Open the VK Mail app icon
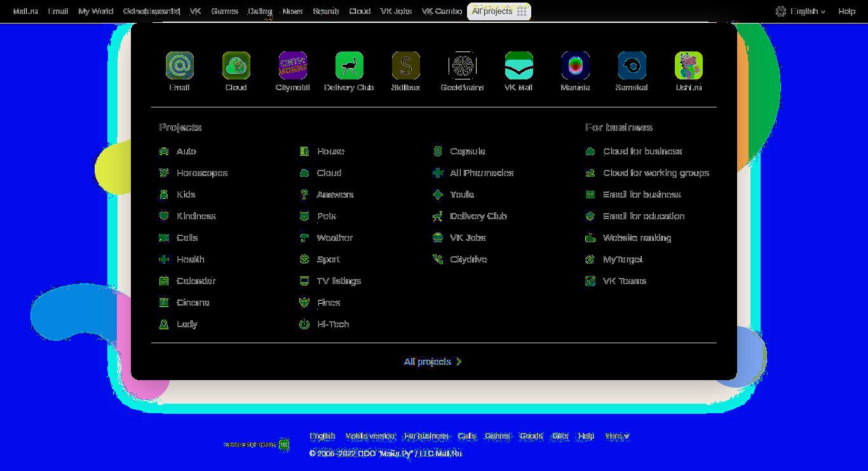Viewport: 868px width, 471px height. coord(519,65)
